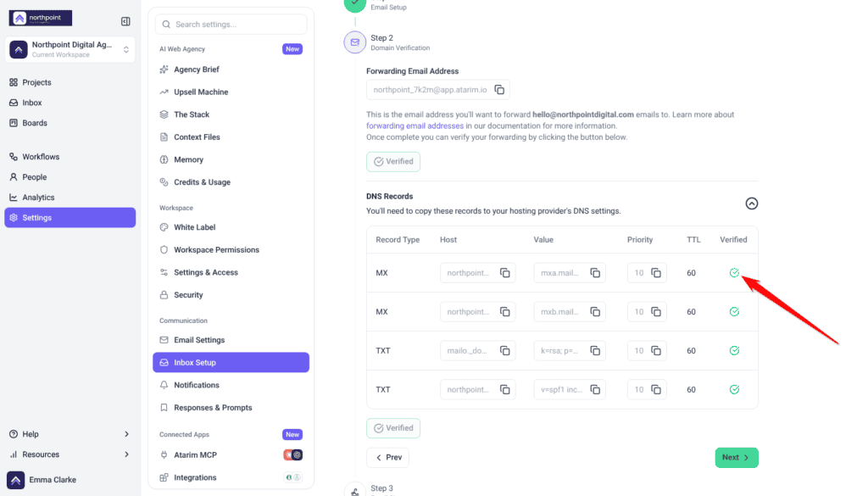Viewport: 868px width, 496px height.
Task: Click the Verified button under DNS Records
Action: pyautogui.click(x=393, y=428)
